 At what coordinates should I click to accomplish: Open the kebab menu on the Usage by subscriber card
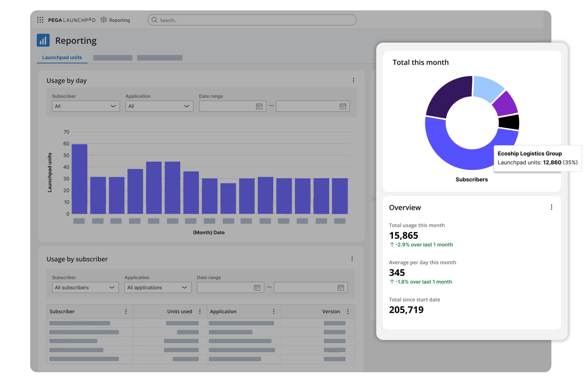[352, 259]
